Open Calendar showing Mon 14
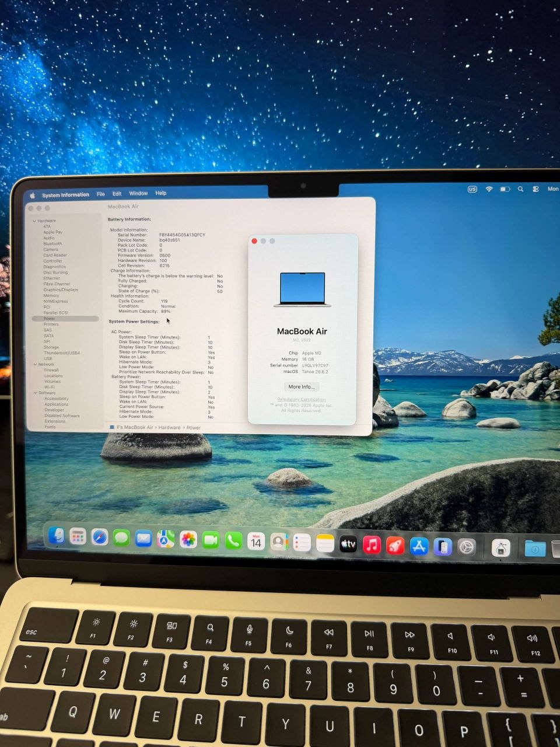This screenshot has width=560, height=747. click(256, 542)
